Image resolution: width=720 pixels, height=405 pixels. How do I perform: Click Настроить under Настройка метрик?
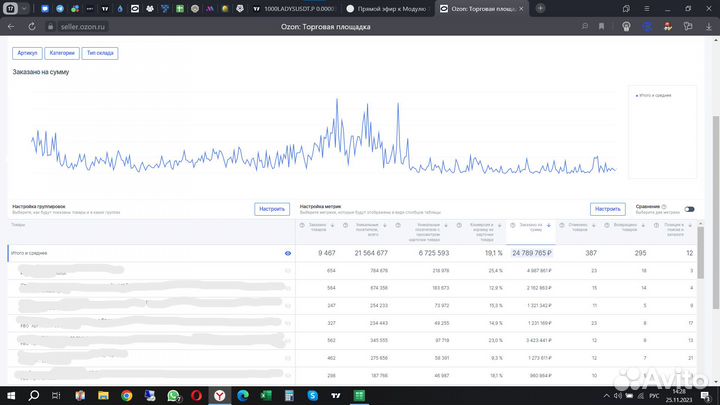pyautogui.click(x=606, y=209)
